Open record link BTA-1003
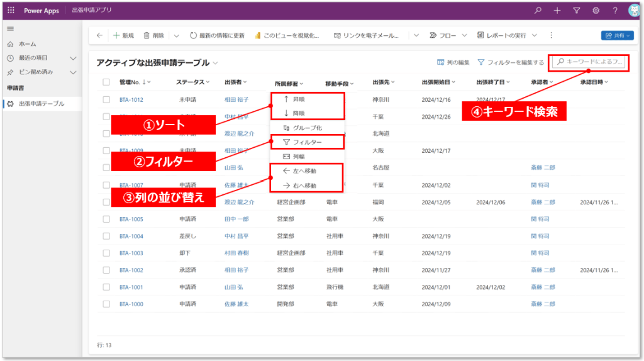644x361 pixels. click(x=131, y=253)
